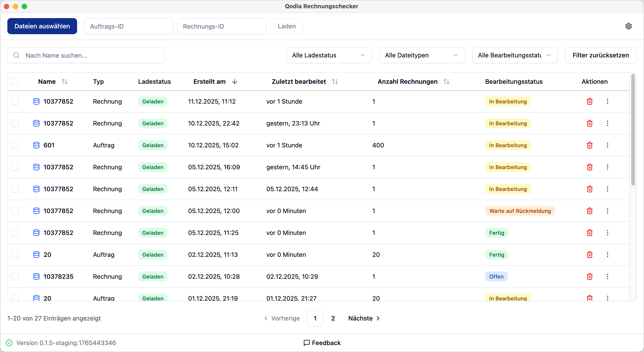The width and height of the screenshot is (644, 352).
Task: Click the Filter zurücksetzen button
Action: (601, 55)
